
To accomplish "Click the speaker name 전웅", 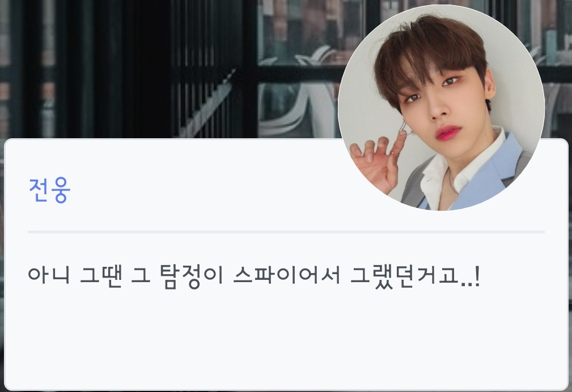I will tap(49, 190).
